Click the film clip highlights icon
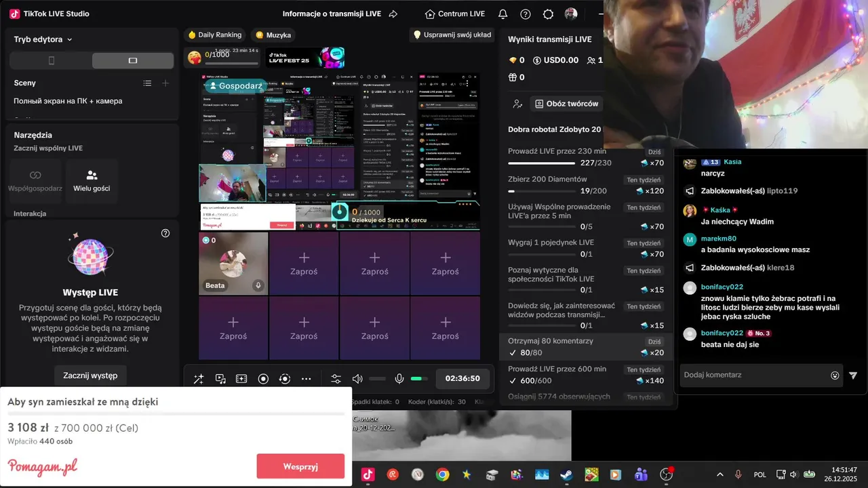This screenshot has height=488, width=868. pyautogui.click(x=241, y=379)
